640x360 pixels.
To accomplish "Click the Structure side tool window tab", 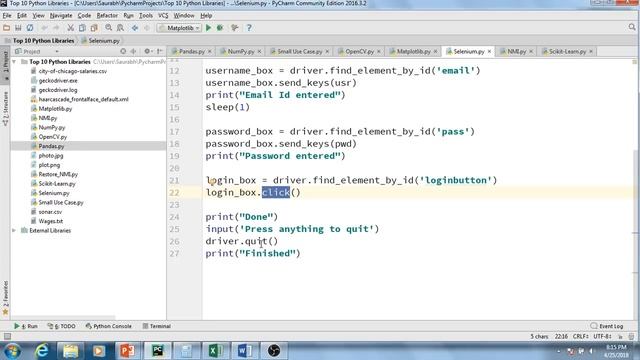I will [x=5, y=108].
